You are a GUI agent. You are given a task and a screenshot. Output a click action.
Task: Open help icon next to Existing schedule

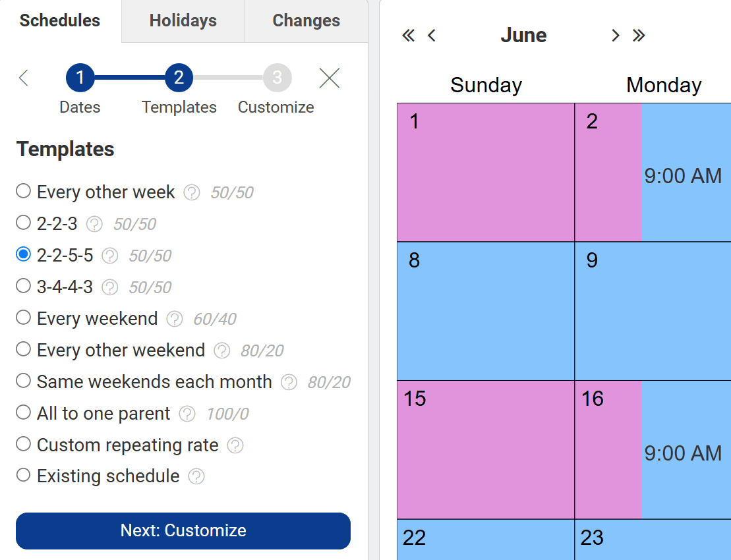196,476
